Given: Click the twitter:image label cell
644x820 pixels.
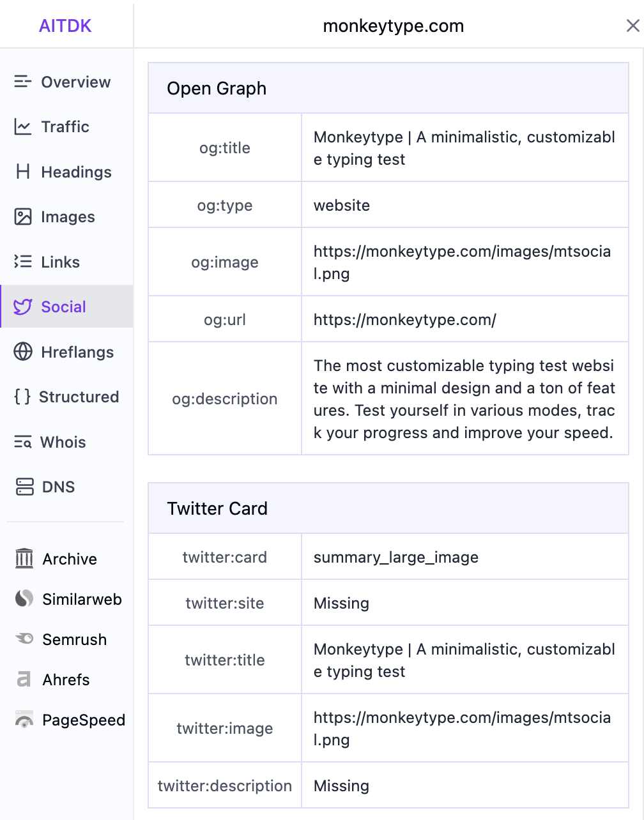Looking at the screenshot, I should (225, 728).
